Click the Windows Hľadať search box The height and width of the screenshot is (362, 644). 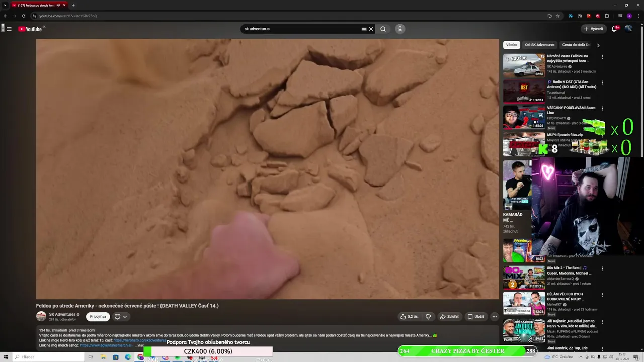(x=48, y=357)
